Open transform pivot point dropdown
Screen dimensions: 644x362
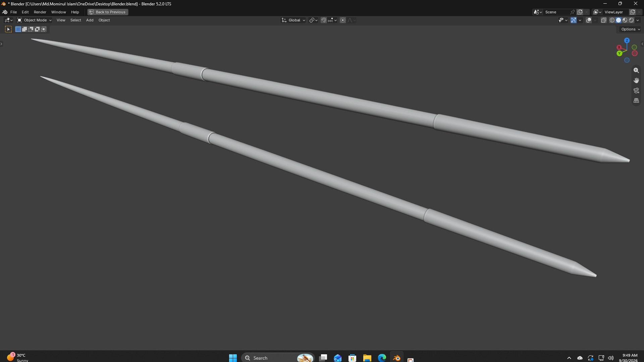tap(313, 20)
